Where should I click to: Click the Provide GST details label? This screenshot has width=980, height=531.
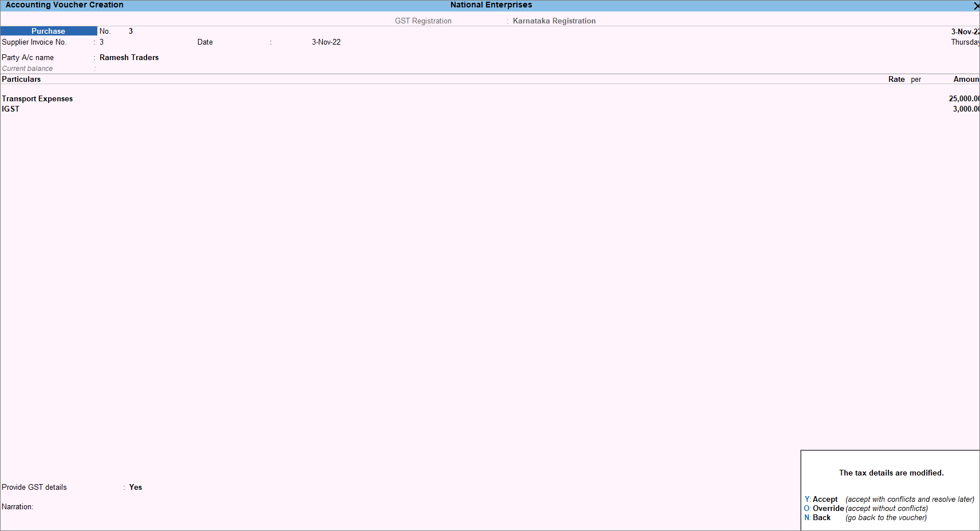coord(34,487)
